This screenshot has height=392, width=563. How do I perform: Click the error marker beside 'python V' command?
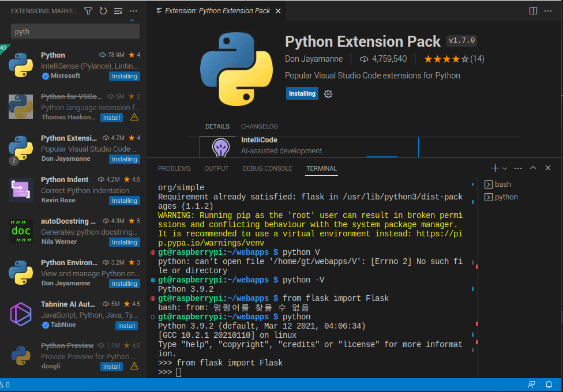tap(153, 252)
